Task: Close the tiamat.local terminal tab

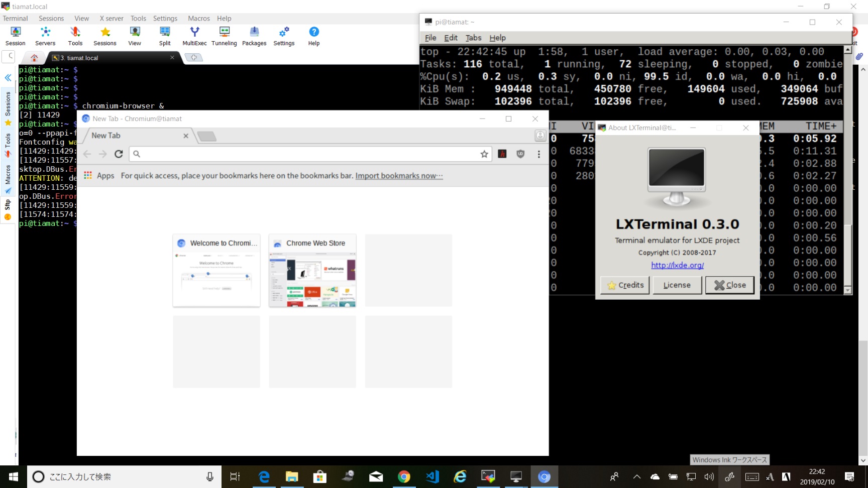Action: pos(172,58)
